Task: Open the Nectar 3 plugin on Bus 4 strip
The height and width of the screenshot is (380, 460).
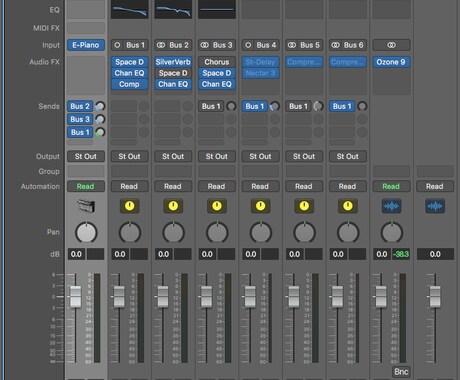Action: tap(261, 73)
